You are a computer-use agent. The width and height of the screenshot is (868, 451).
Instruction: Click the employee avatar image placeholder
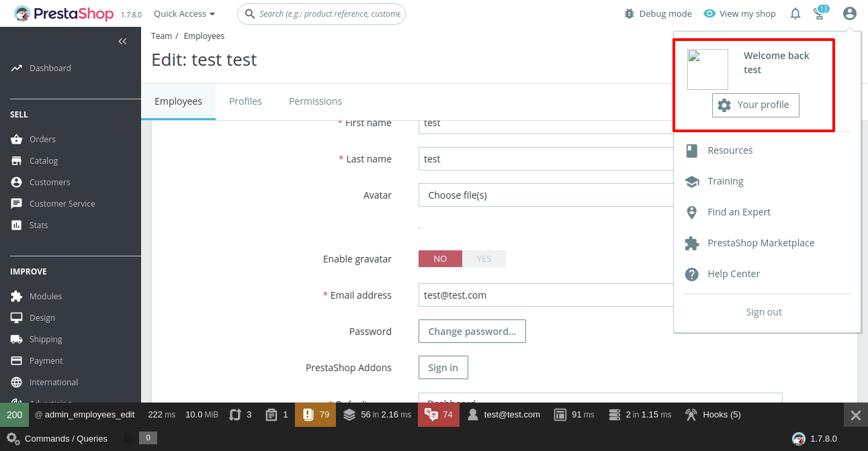(707, 69)
